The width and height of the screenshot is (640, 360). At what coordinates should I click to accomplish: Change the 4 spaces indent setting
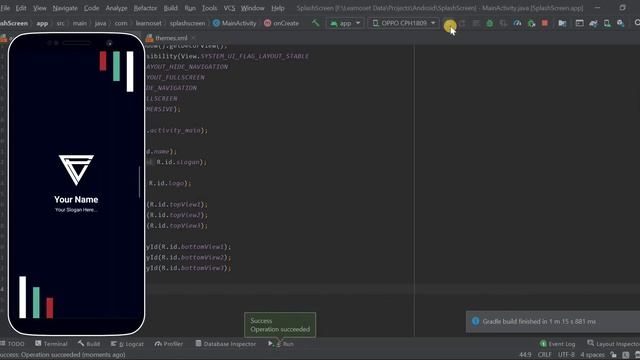tap(592, 355)
